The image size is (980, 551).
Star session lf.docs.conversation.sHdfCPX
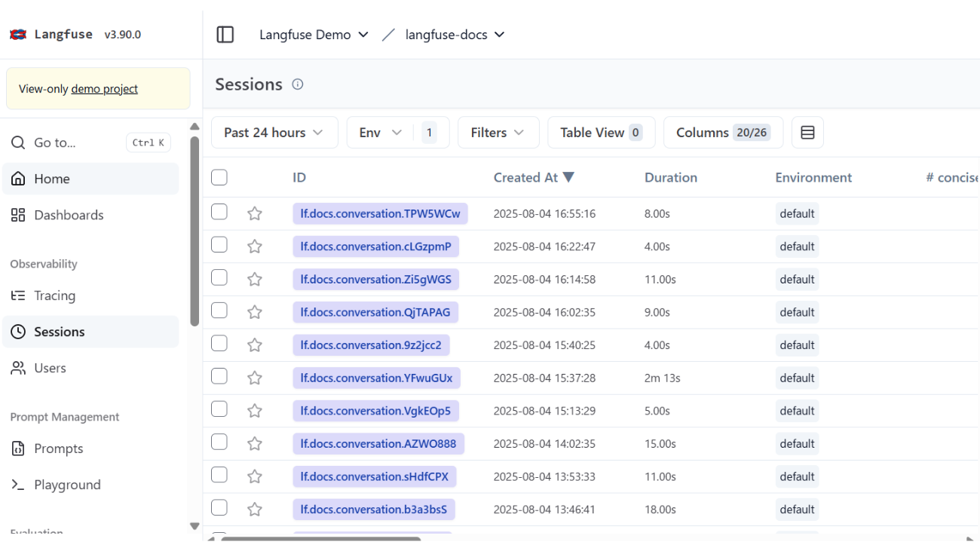(x=255, y=477)
